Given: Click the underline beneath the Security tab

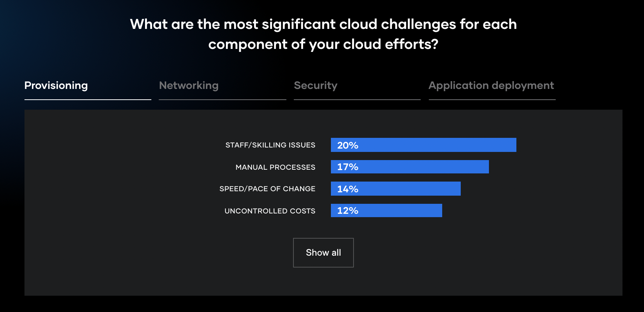Looking at the screenshot, I should click(357, 99).
